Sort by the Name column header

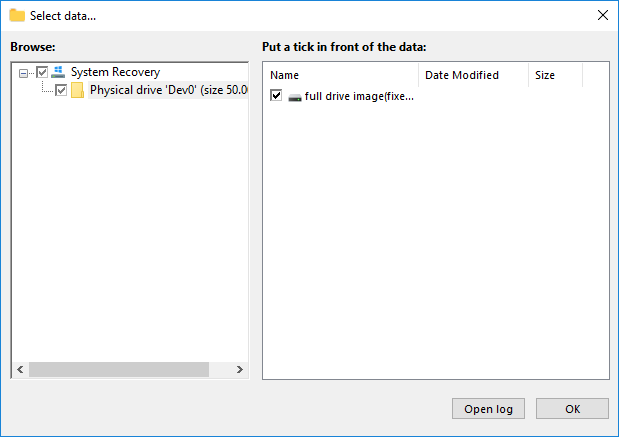pos(340,75)
